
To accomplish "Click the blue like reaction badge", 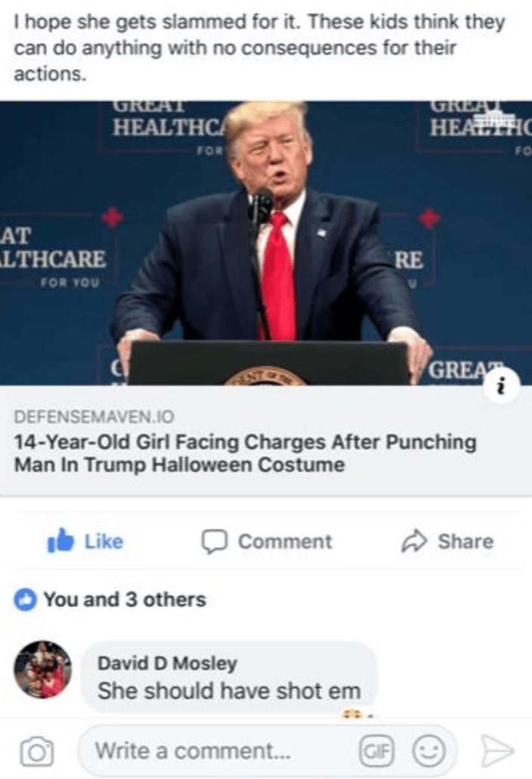I will pyautogui.click(x=25, y=600).
